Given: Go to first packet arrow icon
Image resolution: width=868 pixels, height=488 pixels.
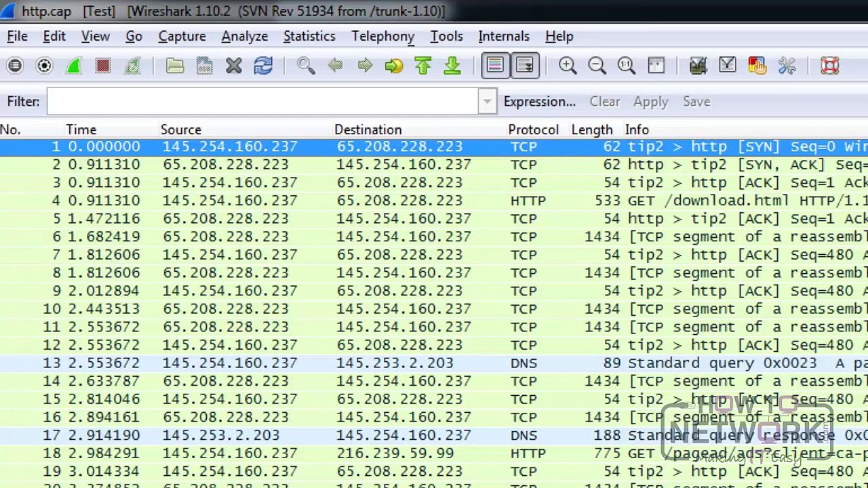Looking at the screenshot, I should pos(423,66).
